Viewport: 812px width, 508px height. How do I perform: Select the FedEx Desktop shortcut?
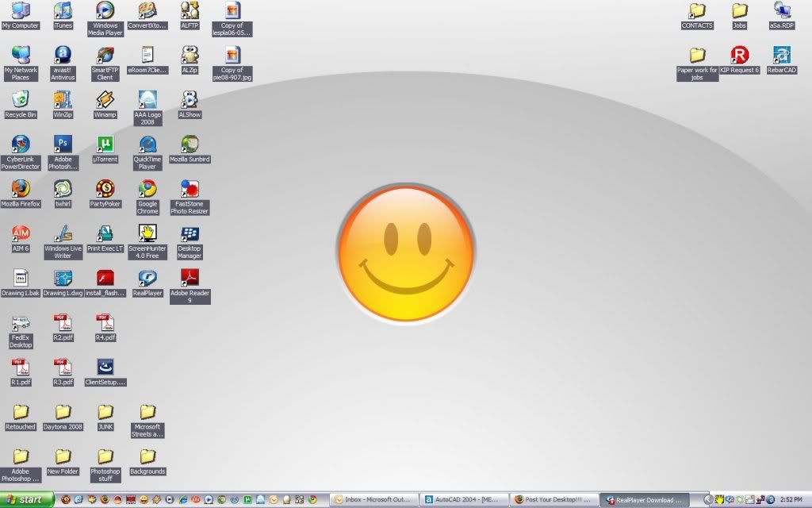pos(20,331)
